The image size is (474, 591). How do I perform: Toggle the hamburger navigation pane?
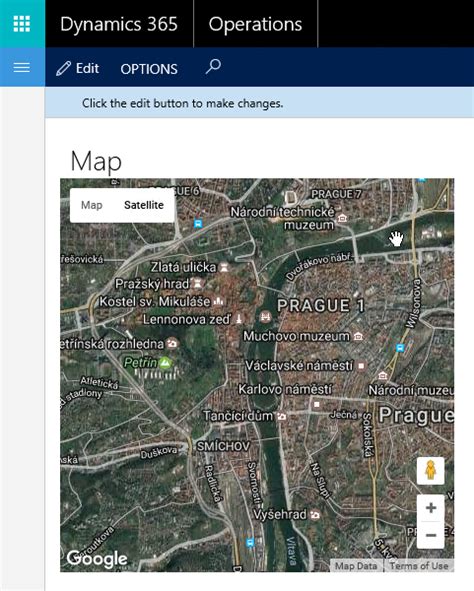[x=22, y=67]
